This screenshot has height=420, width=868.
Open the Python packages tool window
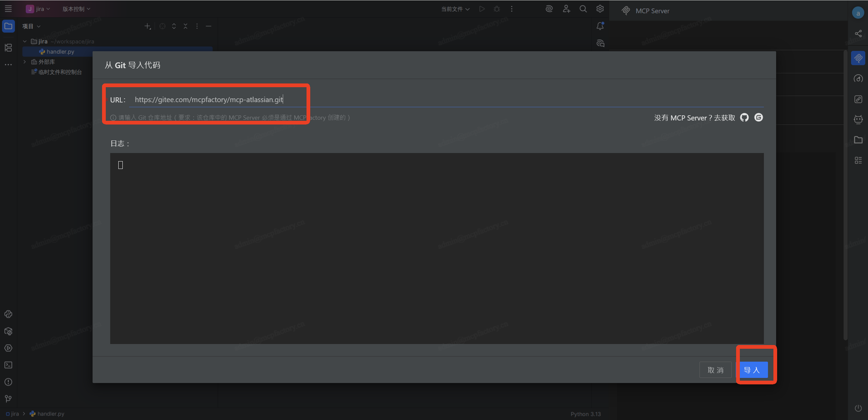[8, 331]
